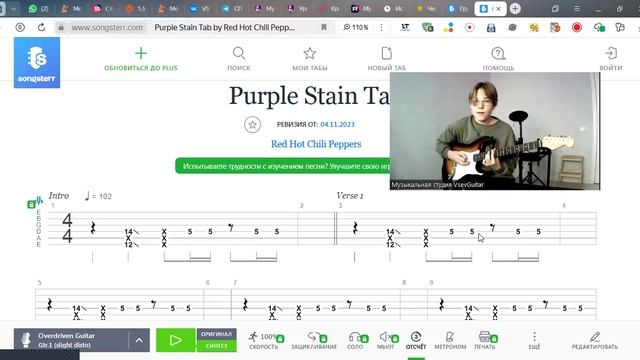Reload the page with the browser refresh button
The width and height of the screenshot is (640, 360).
coord(41,27)
